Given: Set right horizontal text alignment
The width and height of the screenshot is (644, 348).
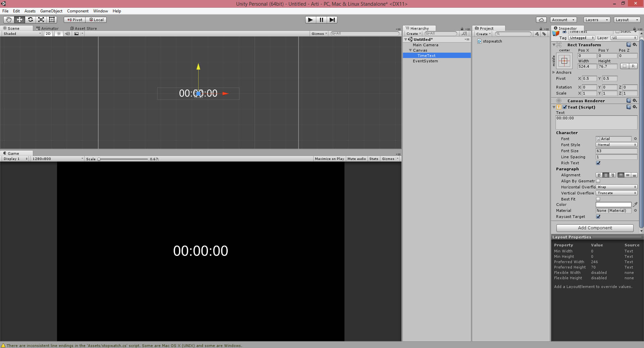Looking at the screenshot, I should pyautogui.click(x=612, y=175).
